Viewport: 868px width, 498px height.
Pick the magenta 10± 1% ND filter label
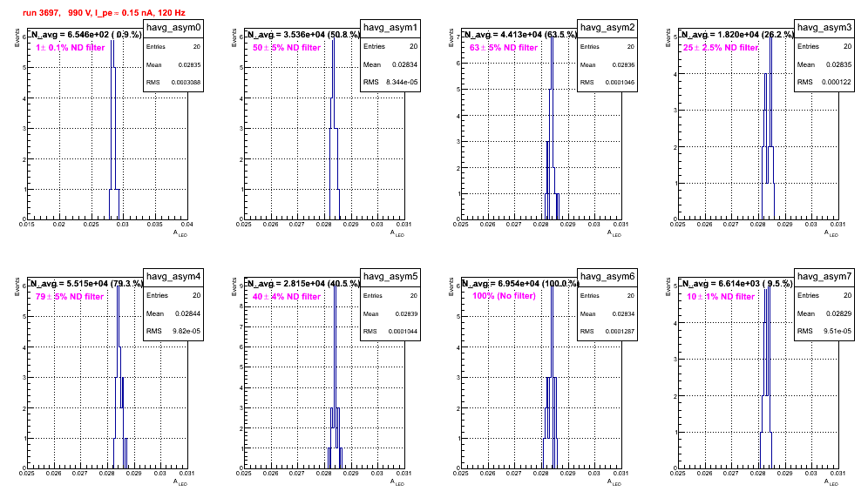click(721, 297)
